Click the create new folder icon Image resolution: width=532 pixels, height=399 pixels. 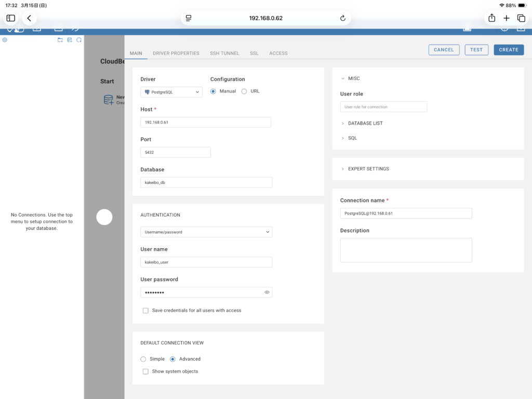click(x=60, y=40)
